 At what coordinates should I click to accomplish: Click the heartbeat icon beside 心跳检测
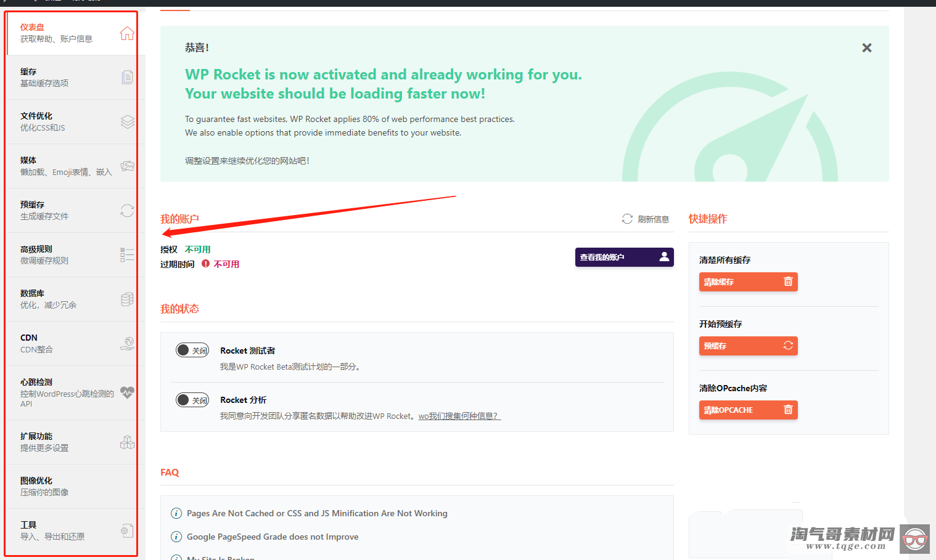click(x=127, y=392)
